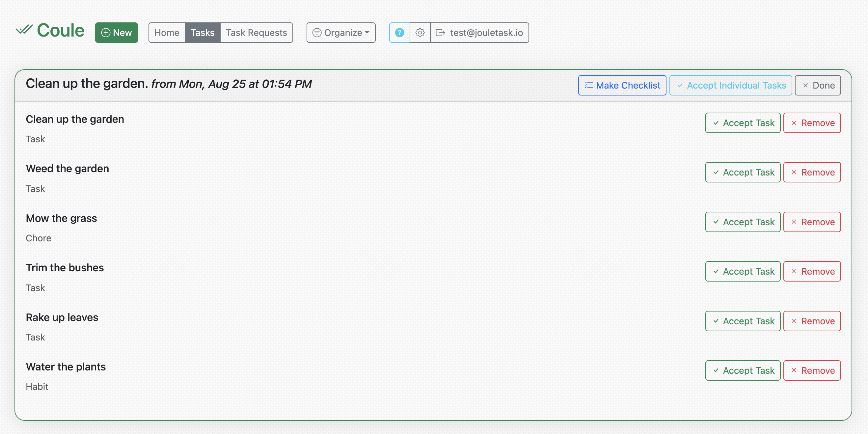Remove the Clean up the garden task

(812, 123)
